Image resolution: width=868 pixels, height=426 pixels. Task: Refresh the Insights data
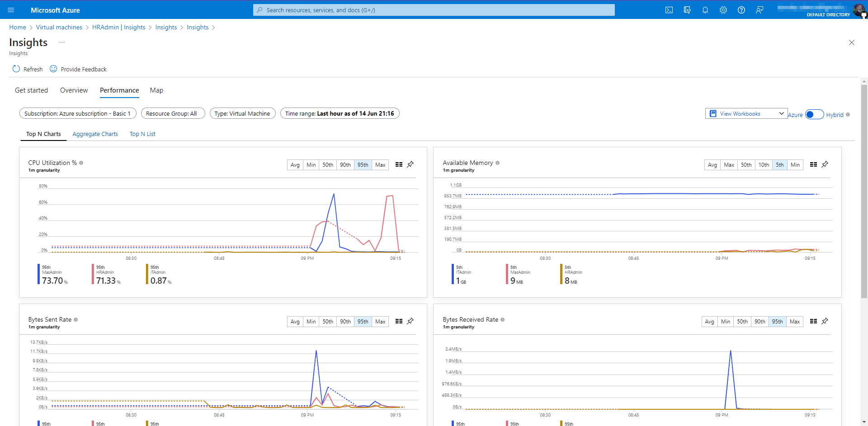click(x=28, y=69)
